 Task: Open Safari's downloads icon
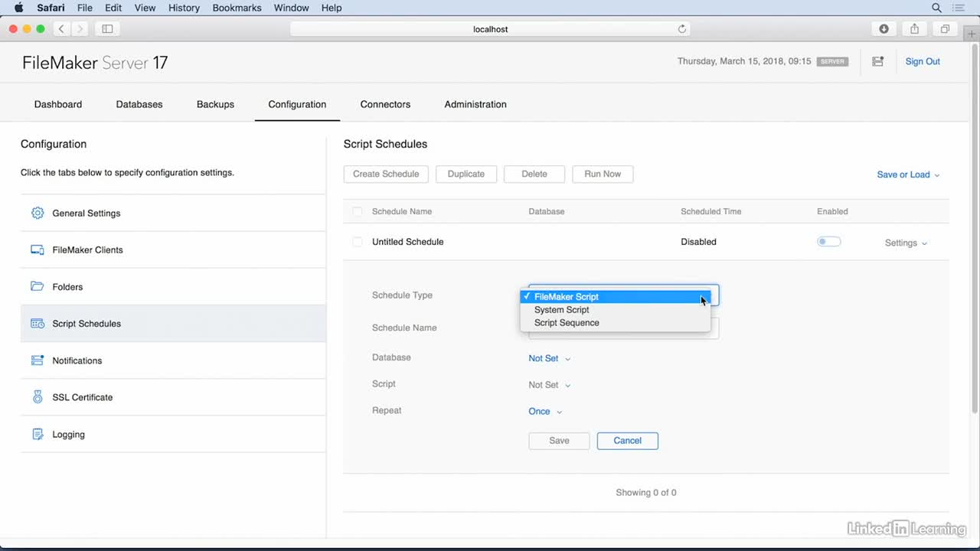(884, 29)
